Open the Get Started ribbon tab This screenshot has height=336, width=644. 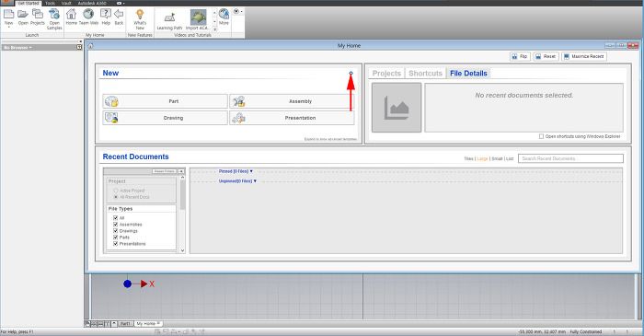coord(29,4)
